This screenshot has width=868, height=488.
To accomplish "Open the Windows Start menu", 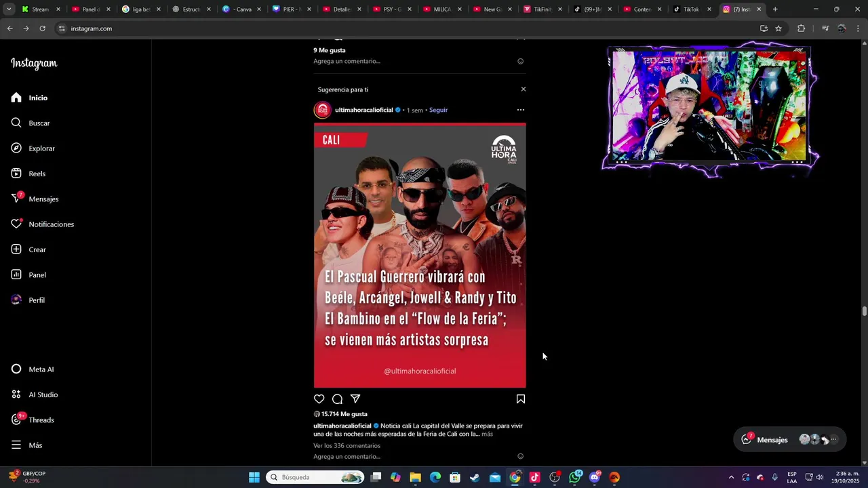I will (254, 477).
